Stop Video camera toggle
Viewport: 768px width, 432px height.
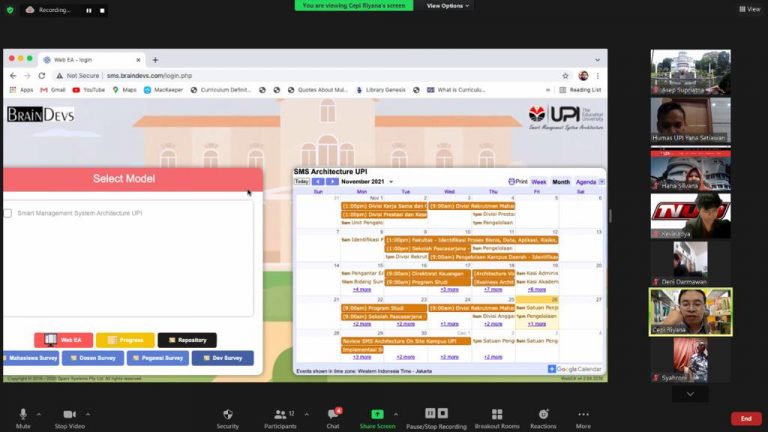tap(70, 419)
